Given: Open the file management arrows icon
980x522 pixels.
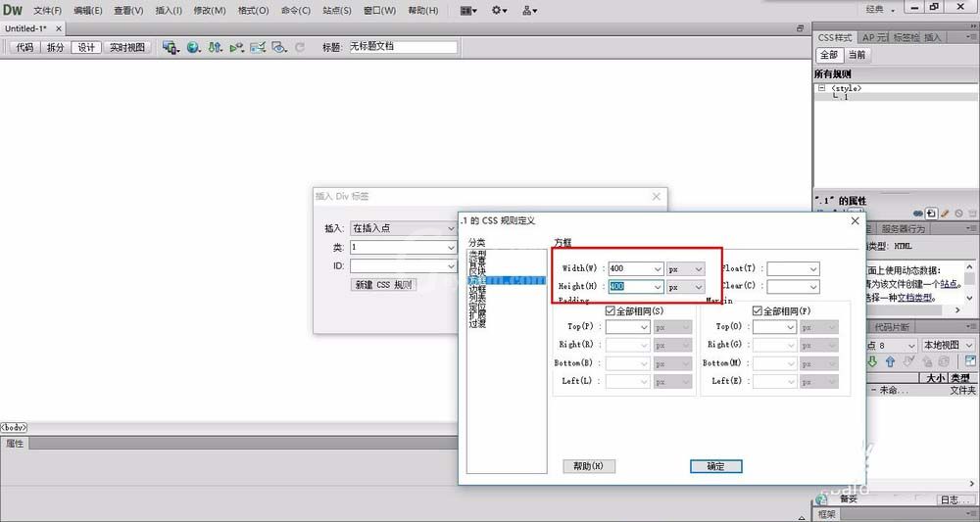Looking at the screenshot, I should point(215,47).
